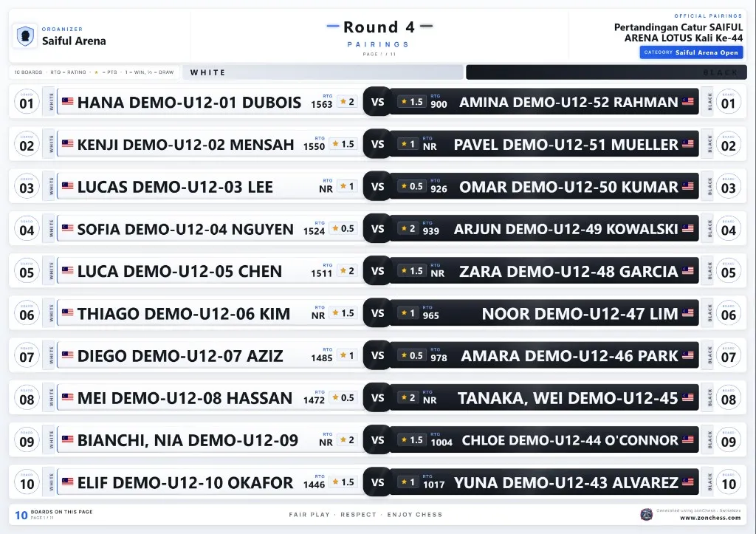Click the right board 10 circle badge
The image size is (756, 534).
click(x=729, y=482)
